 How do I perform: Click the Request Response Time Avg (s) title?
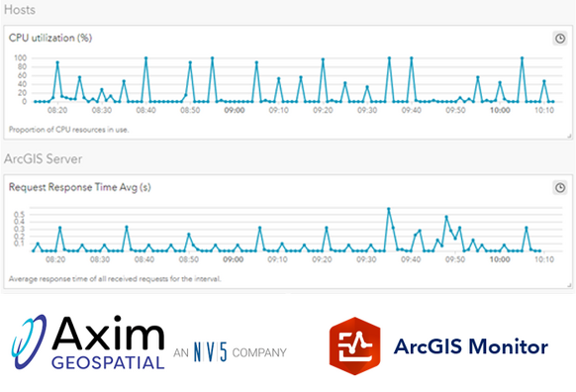80,187
